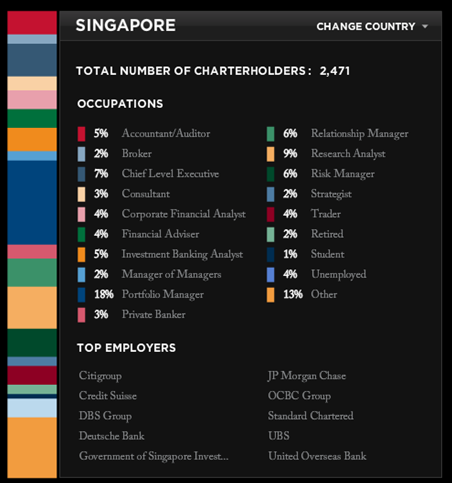
Task: Click the Credit Suisse employer entry
Action: click(x=108, y=396)
